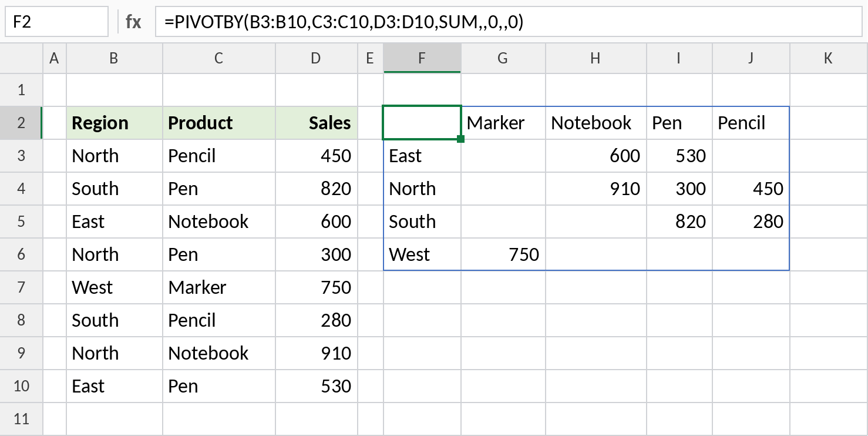Click the "Sales" header cell

click(x=317, y=123)
